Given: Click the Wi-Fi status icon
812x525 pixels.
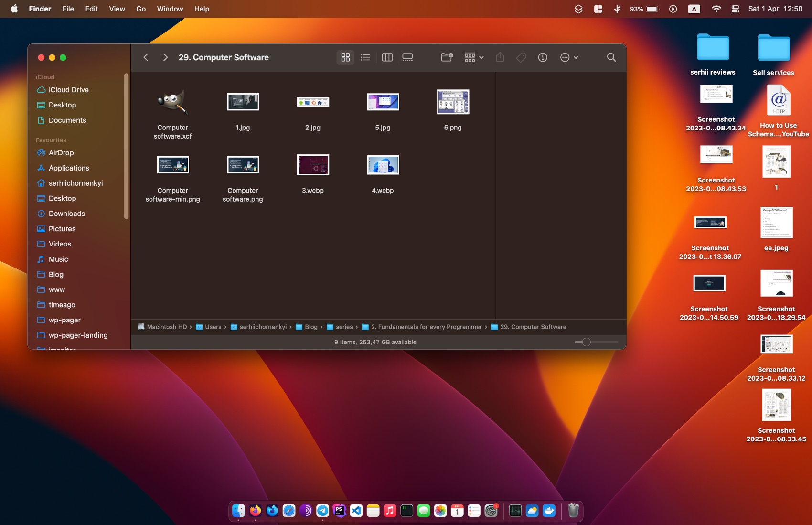Looking at the screenshot, I should [x=716, y=9].
